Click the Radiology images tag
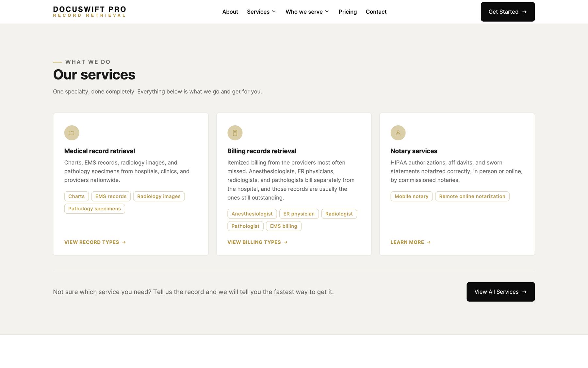Screen dimensions: 588x368 click(x=159, y=196)
